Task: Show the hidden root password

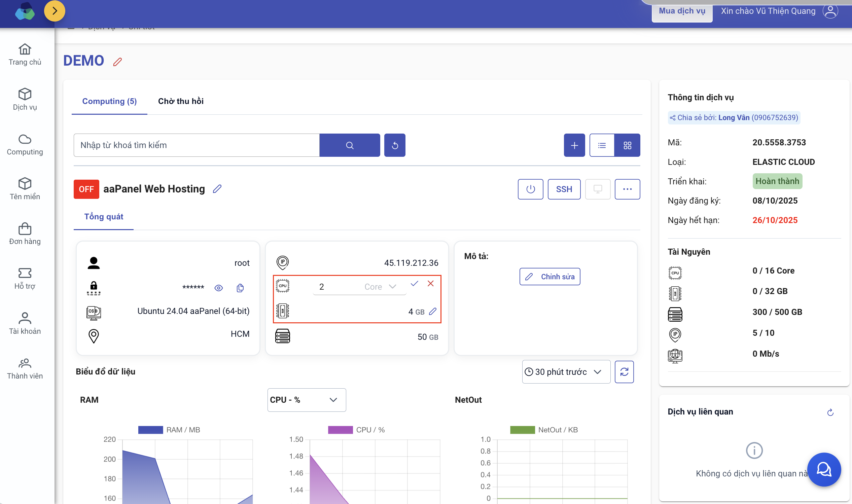Action: click(219, 288)
